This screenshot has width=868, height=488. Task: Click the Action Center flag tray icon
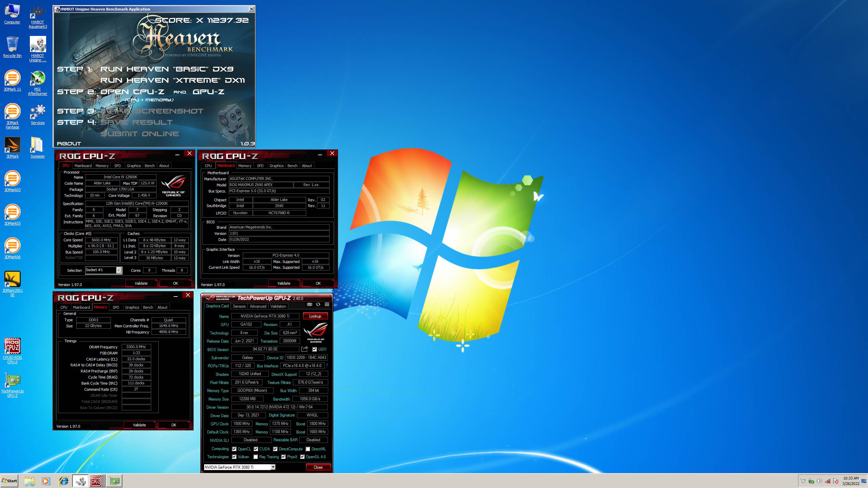(836, 481)
